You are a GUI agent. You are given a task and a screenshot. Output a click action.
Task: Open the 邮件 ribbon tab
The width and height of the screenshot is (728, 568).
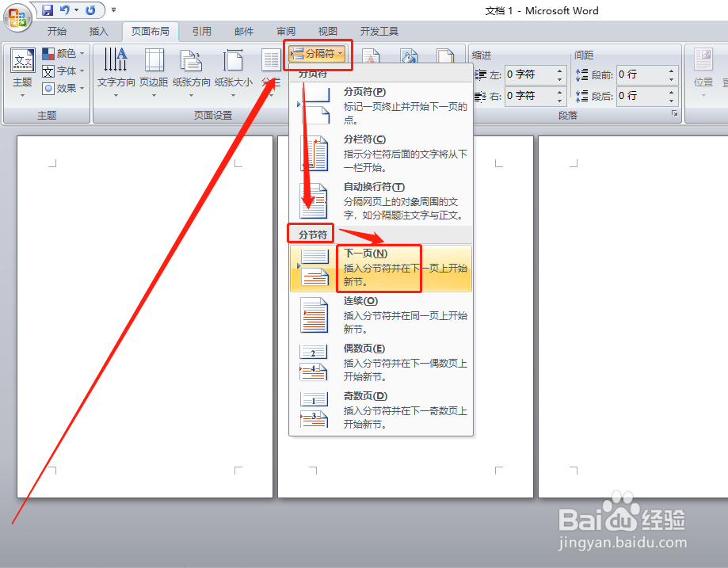(244, 32)
